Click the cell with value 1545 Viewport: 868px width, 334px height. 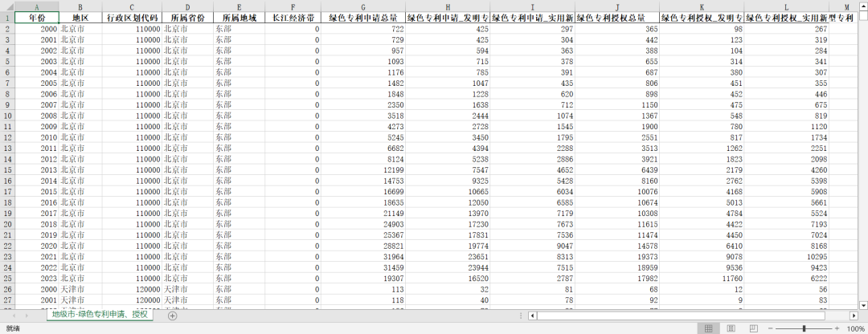(532, 126)
